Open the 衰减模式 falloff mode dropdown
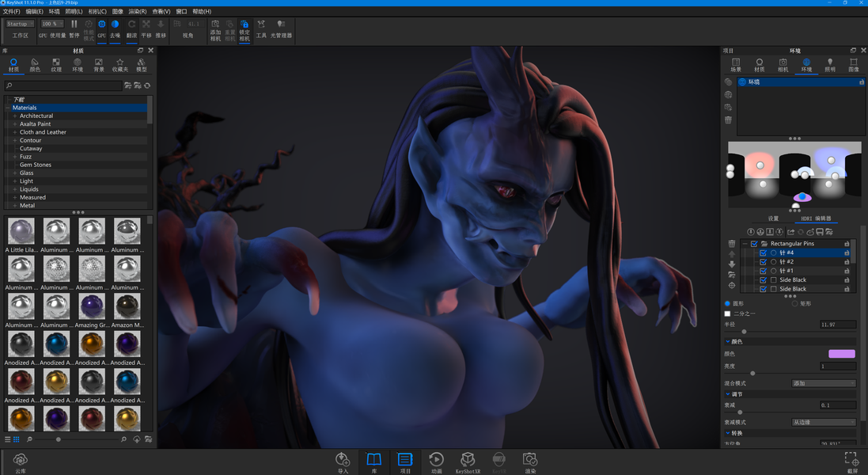The width and height of the screenshot is (868, 475). [x=824, y=422]
